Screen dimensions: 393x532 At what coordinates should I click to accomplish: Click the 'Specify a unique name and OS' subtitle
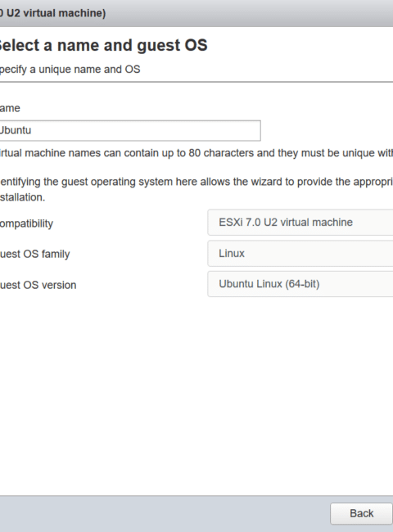pos(70,70)
